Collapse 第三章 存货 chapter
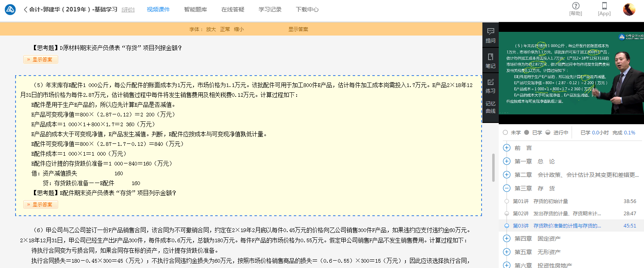Screen dimensions: 644x268 point(507,188)
